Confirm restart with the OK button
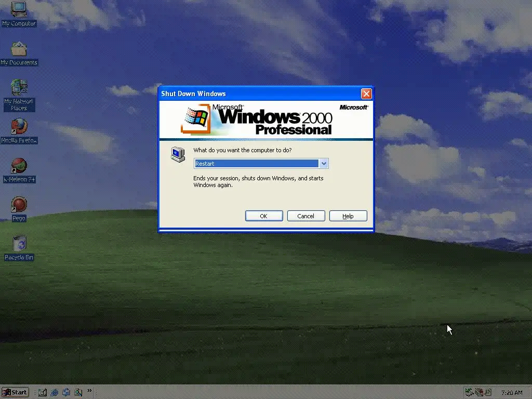Screen dimensions: 532x399 coord(264,216)
